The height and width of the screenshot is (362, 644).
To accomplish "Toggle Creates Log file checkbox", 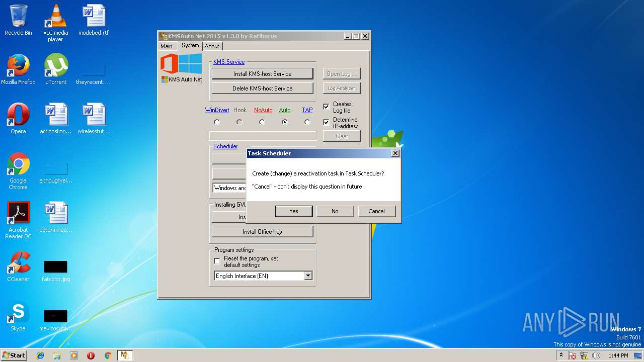I will pyautogui.click(x=326, y=107).
